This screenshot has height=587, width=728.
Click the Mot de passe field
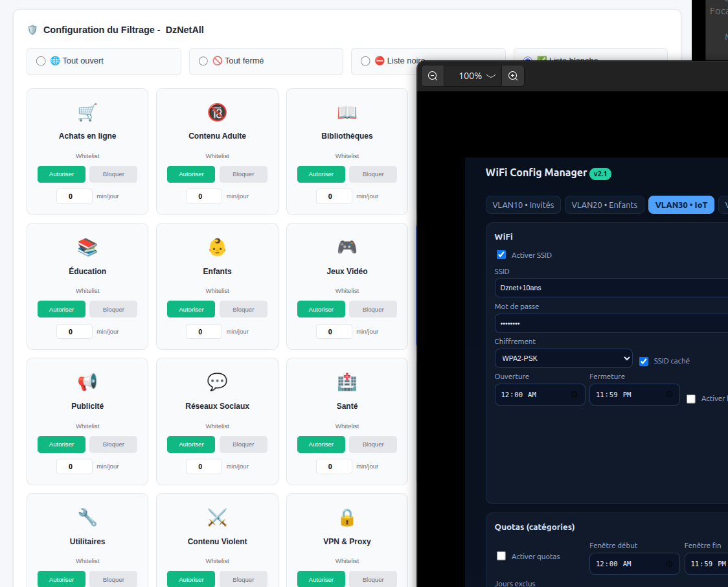(x=611, y=323)
